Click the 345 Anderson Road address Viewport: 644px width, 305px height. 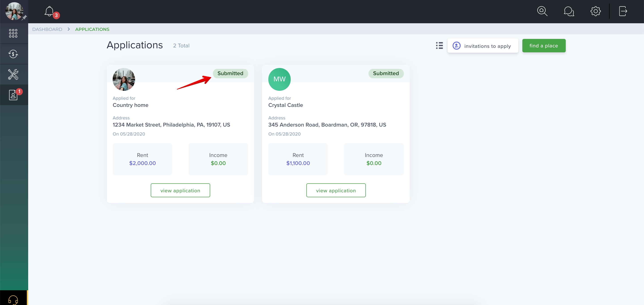pos(327,125)
